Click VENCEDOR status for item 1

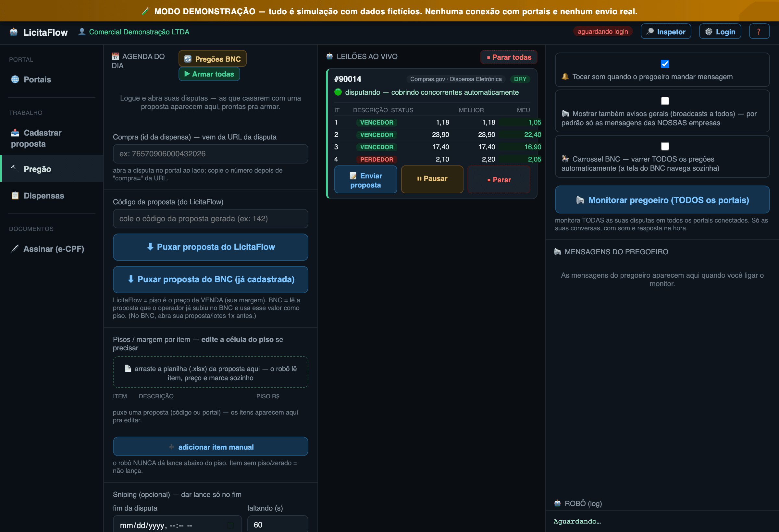(377, 123)
